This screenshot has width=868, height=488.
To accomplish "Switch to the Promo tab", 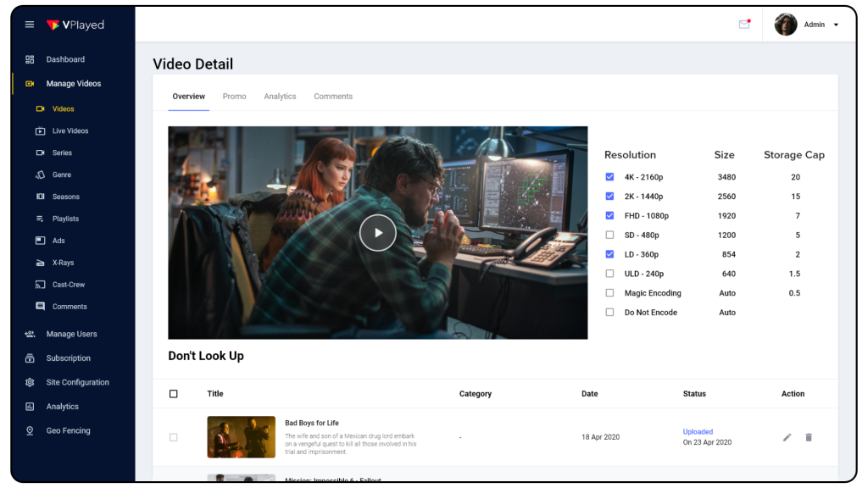I will pyautogui.click(x=234, y=96).
